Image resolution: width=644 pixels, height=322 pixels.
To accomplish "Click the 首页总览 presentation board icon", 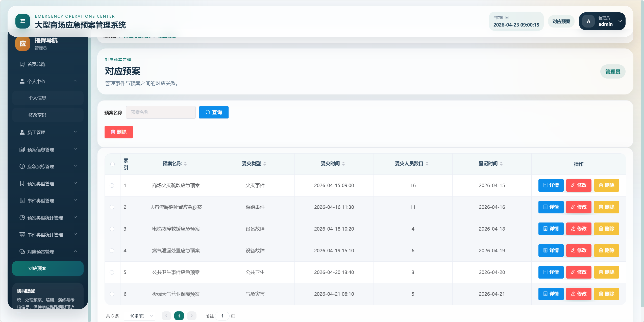I will click(x=22, y=64).
